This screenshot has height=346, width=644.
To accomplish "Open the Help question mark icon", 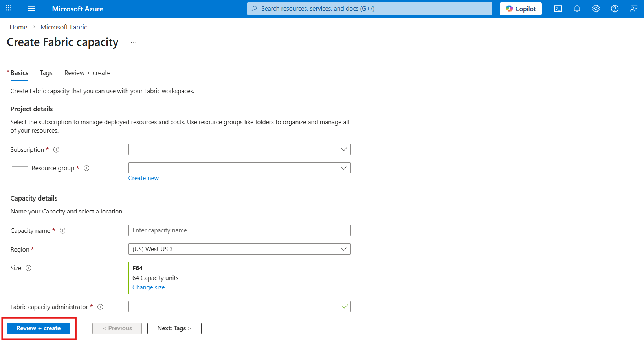I will click(615, 9).
